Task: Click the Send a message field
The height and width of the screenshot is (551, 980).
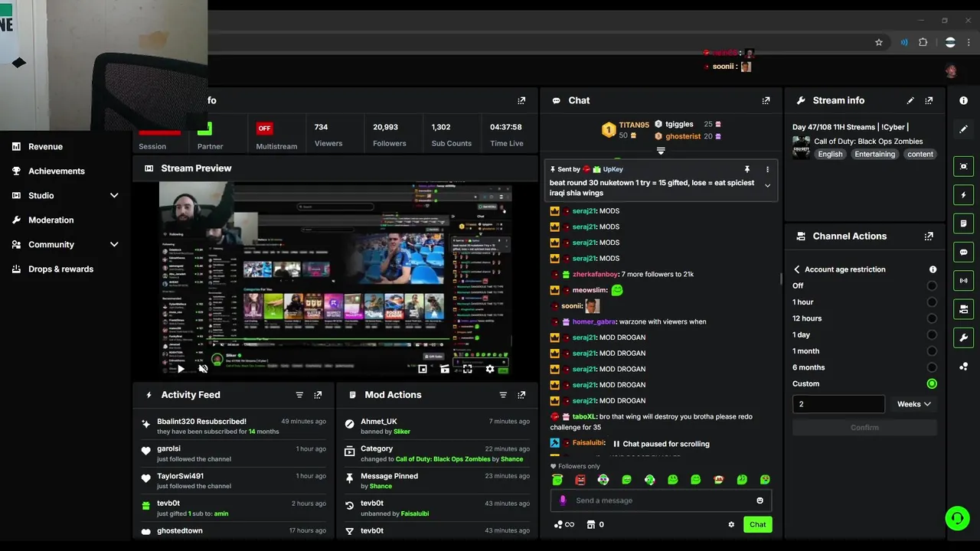Action: pyautogui.click(x=661, y=500)
